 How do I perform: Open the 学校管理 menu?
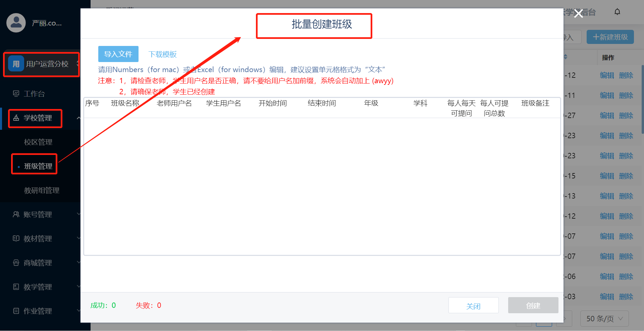[38, 118]
